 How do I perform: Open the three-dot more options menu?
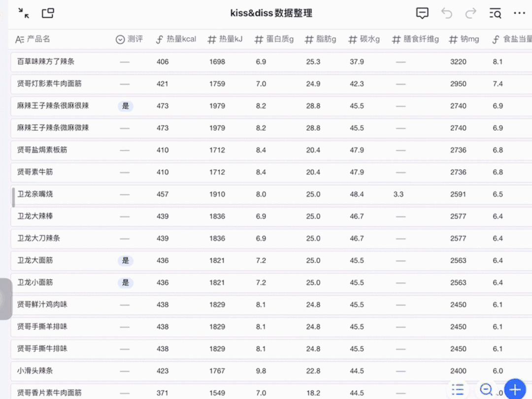pyautogui.click(x=520, y=13)
